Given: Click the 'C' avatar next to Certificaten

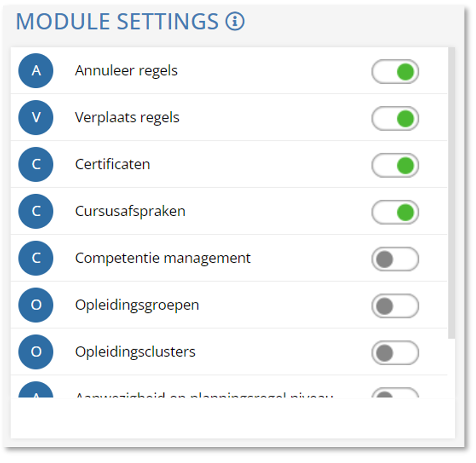Looking at the screenshot, I should click(x=36, y=165).
